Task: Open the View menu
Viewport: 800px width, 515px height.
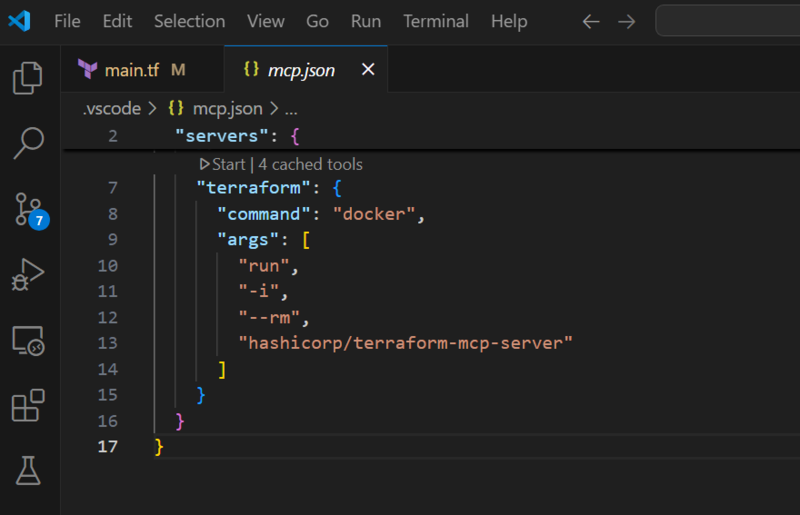Action: tap(265, 21)
